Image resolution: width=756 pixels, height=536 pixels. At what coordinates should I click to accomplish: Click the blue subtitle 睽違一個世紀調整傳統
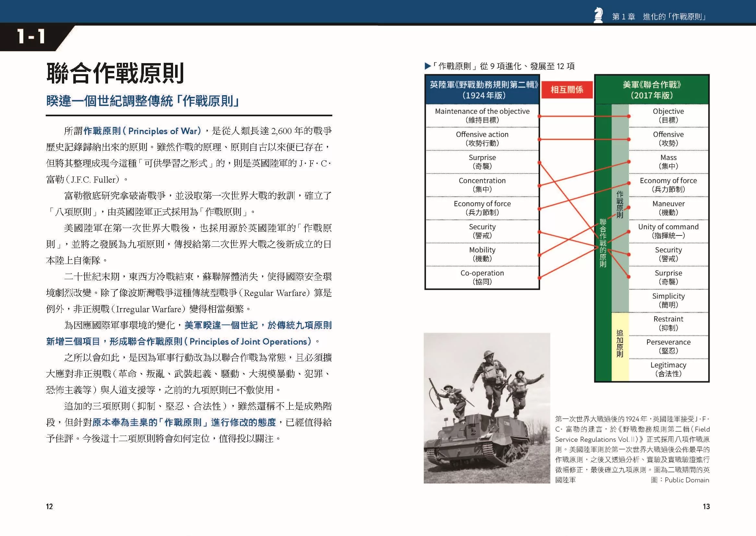pos(143,101)
